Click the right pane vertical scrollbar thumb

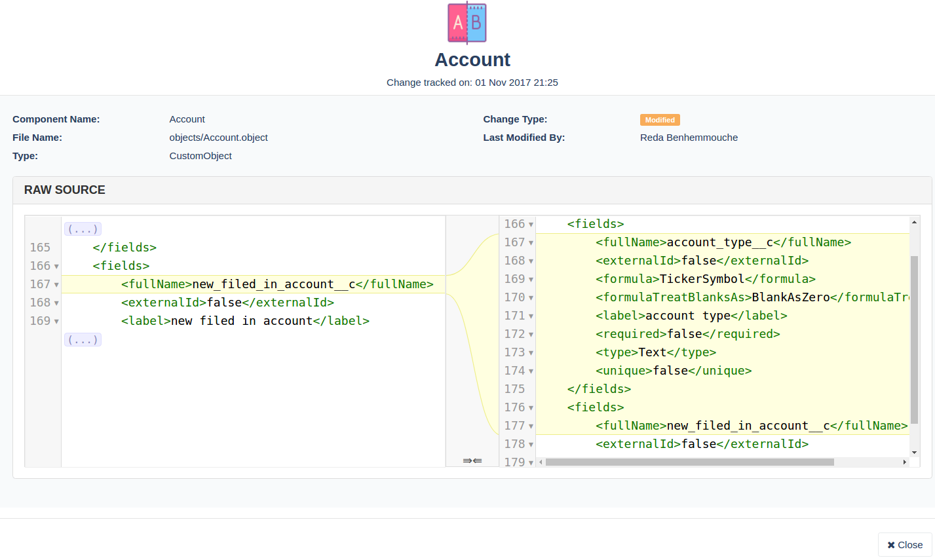pos(914,340)
